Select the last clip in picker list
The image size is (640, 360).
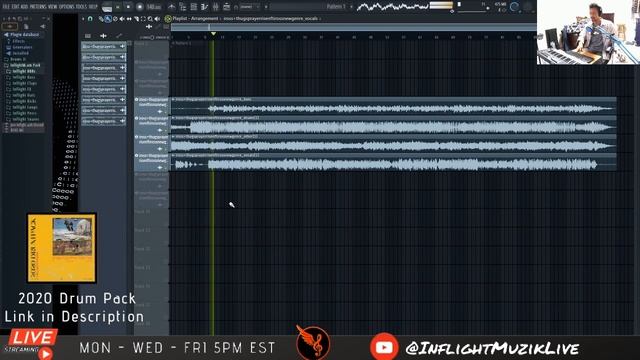(104, 121)
